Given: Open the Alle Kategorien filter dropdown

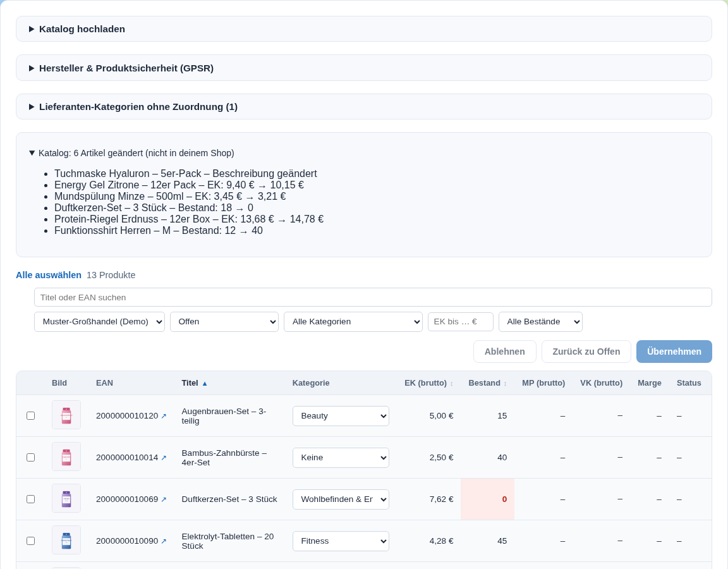Looking at the screenshot, I should click(353, 322).
